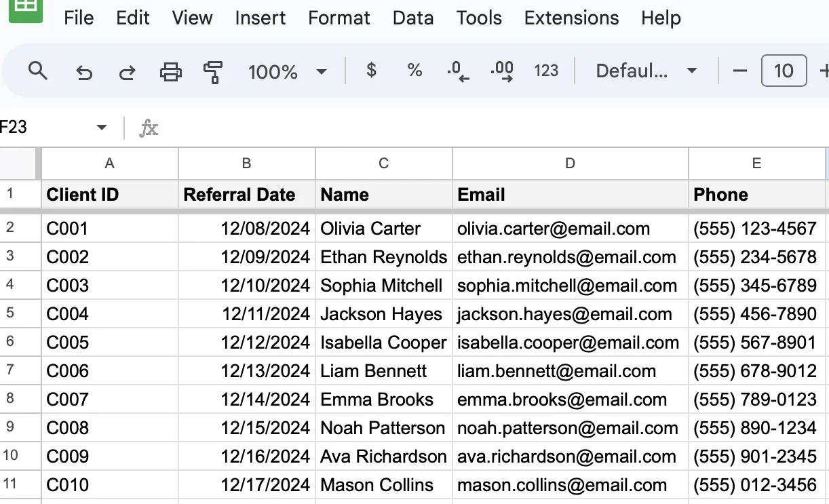This screenshot has height=504, width=829.
Task: Format as currency with dollar icon
Action: tap(371, 70)
